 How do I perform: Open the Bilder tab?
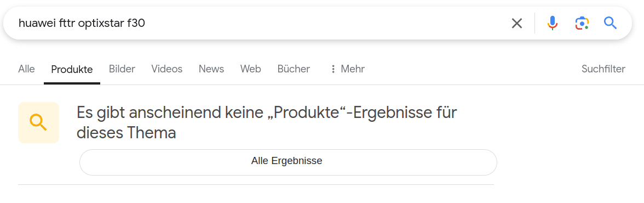122,69
